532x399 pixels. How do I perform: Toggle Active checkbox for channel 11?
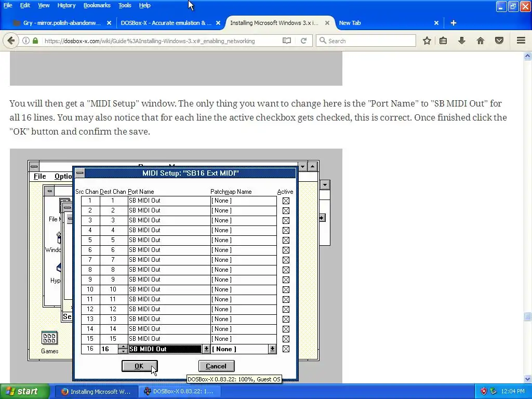tap(286, 299)
